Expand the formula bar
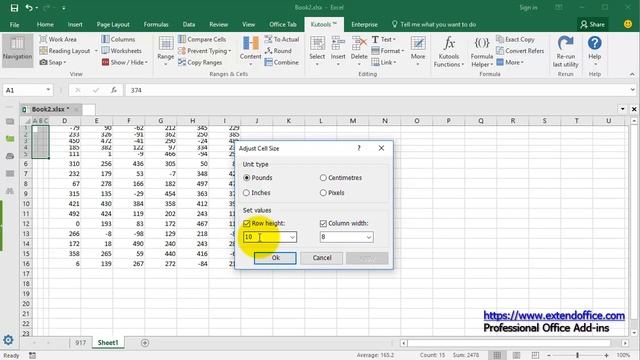Viewport: 640px width, 360px height. click(632, 90)
